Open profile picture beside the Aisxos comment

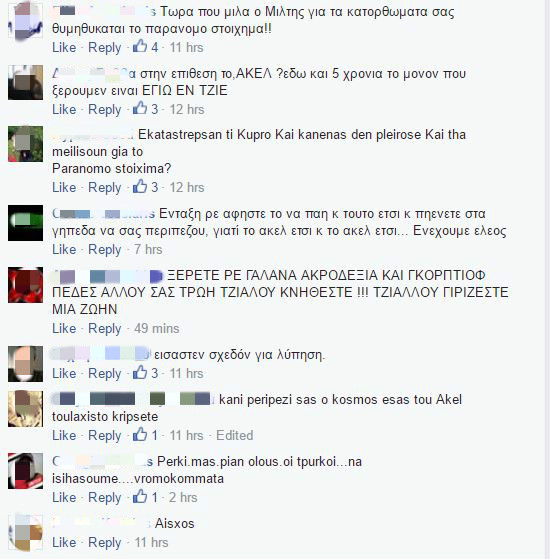(25, 532)
